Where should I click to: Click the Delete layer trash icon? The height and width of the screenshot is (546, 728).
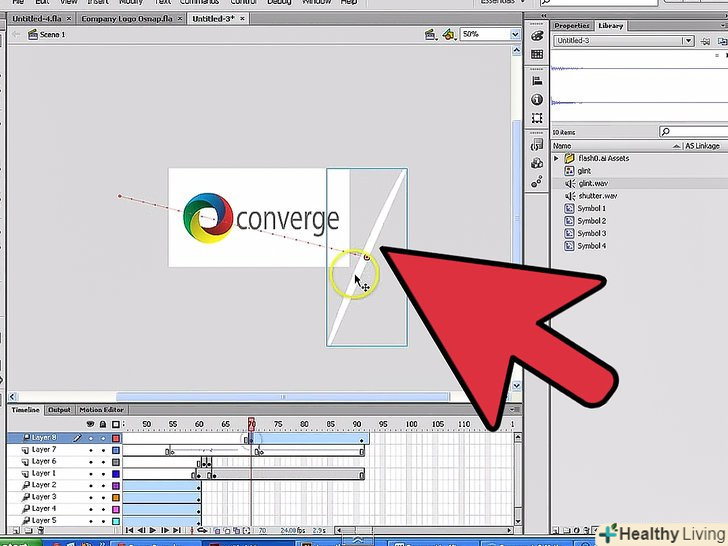(41, 530)
